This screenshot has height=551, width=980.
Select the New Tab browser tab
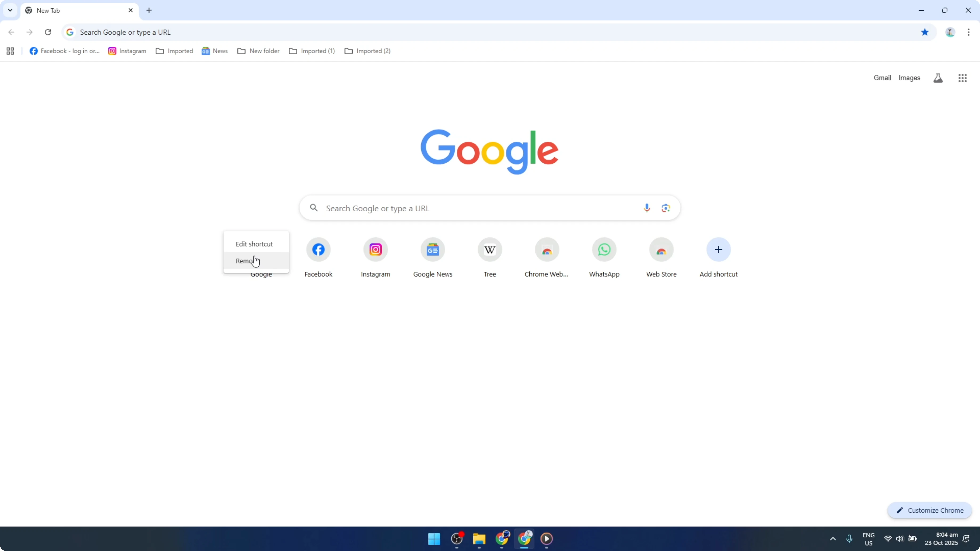(79, 11)
